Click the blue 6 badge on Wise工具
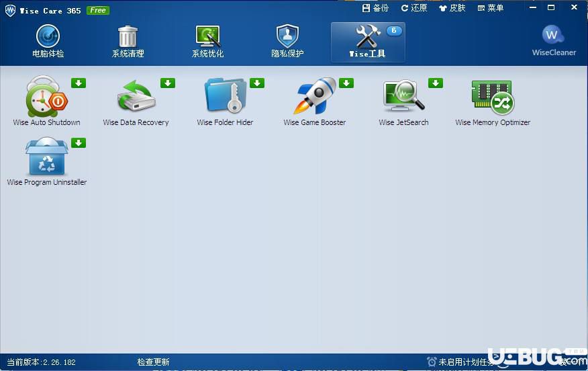Image resolution: width=588 pixels, height=371 pixels. click(x=394, y=31)
